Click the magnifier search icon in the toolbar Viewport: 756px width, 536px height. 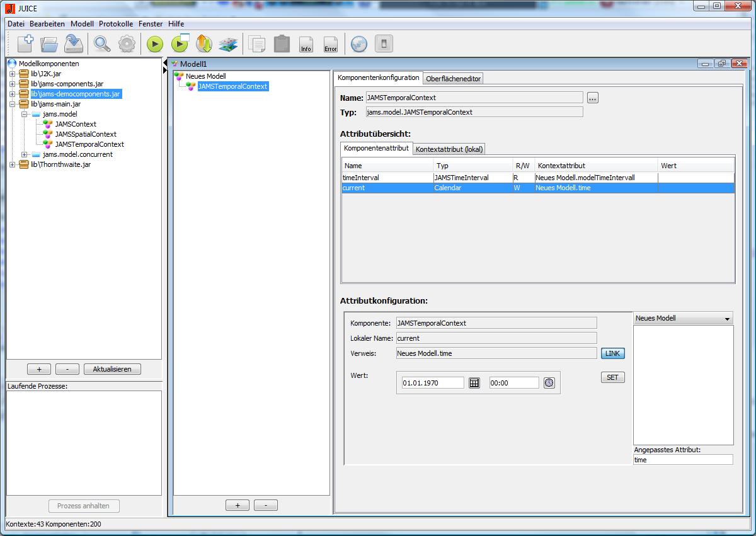tap(102, 43)
